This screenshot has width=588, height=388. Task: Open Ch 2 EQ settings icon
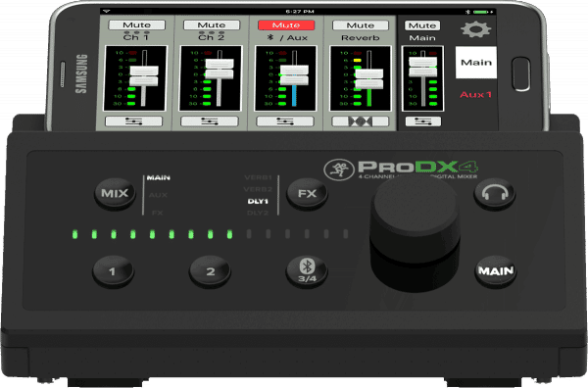point(210,121)
